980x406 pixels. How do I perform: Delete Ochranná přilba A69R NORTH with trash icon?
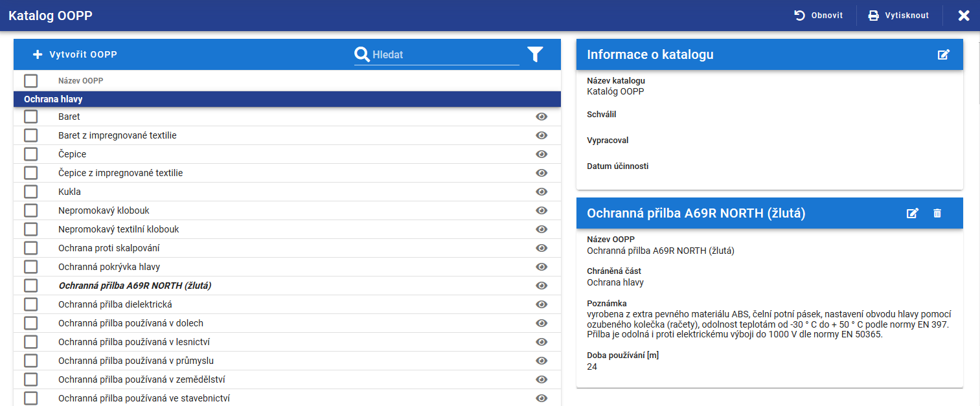pos(937,213)
